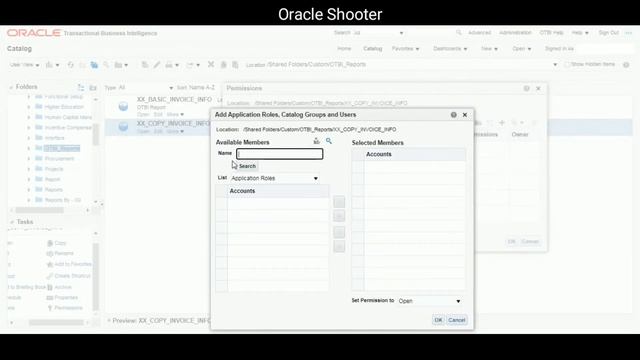Image resolution: width=640 pixels, height=360 pixels.
Task: Close the Permissions dialog behind
Action: [x=538, y=89]
